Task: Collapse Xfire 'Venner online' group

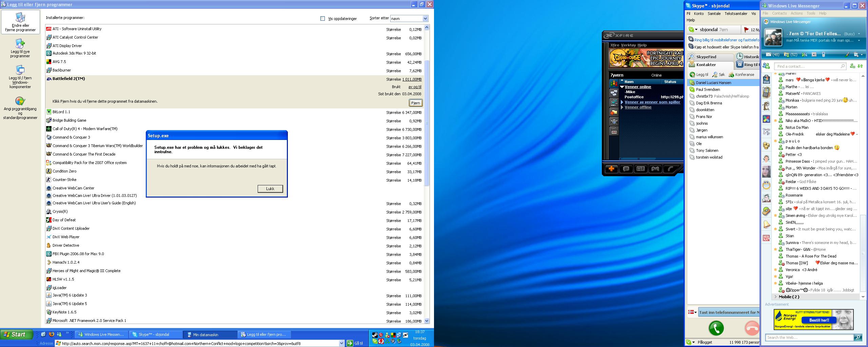Action: 622,87
